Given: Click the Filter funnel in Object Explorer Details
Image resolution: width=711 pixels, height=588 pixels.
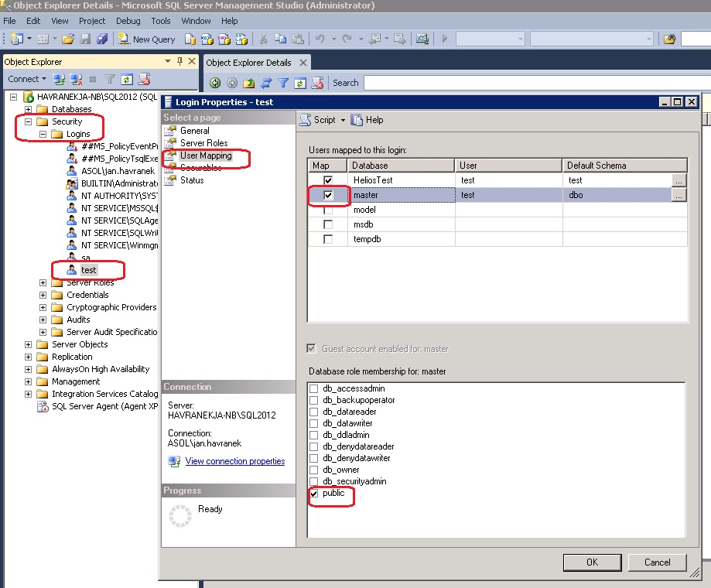Looking at the screenshot, I should tap(283, 83).
